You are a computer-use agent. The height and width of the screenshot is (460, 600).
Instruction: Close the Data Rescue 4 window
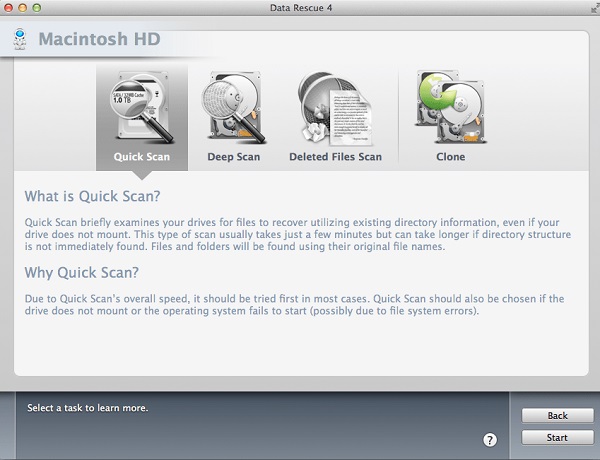pyautogui.click(x=8, y=8)
